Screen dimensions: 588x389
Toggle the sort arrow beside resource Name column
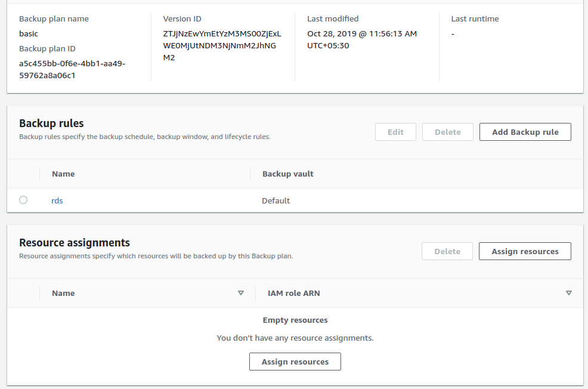pos(241,293)
